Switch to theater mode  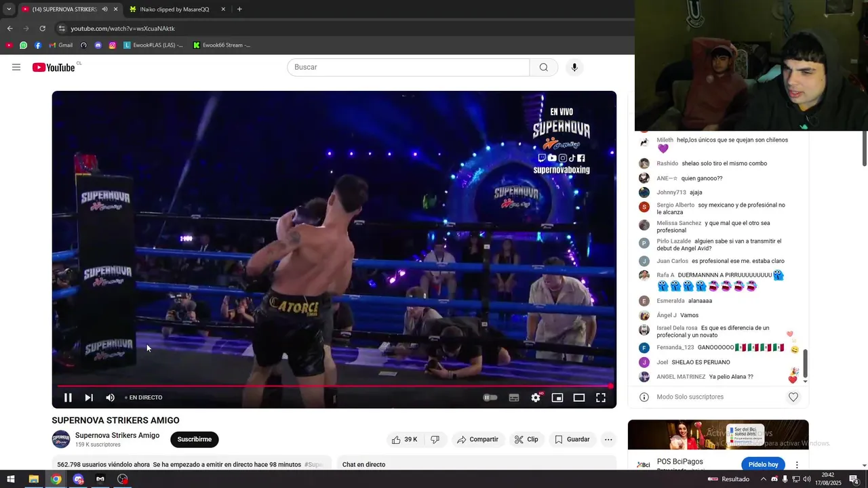pos(579,398)
